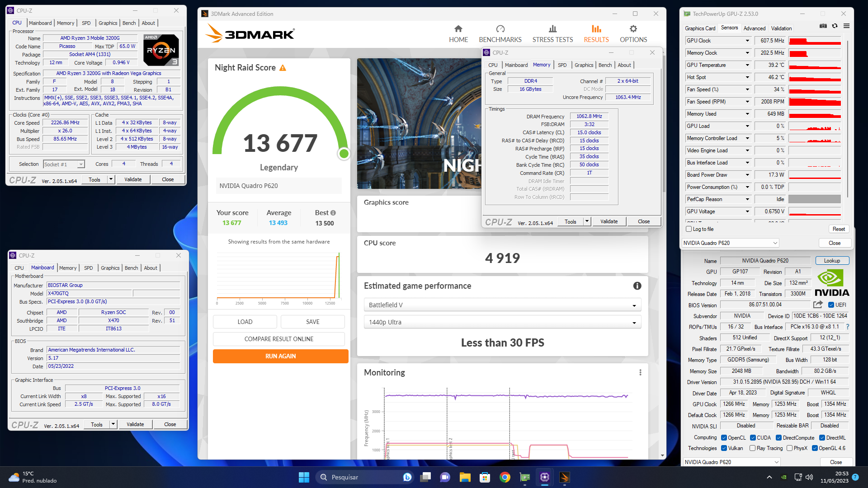This screenshot has width=868, height=488.
Task: Open File Explorer from taskbar
Action: coord(465,477)
